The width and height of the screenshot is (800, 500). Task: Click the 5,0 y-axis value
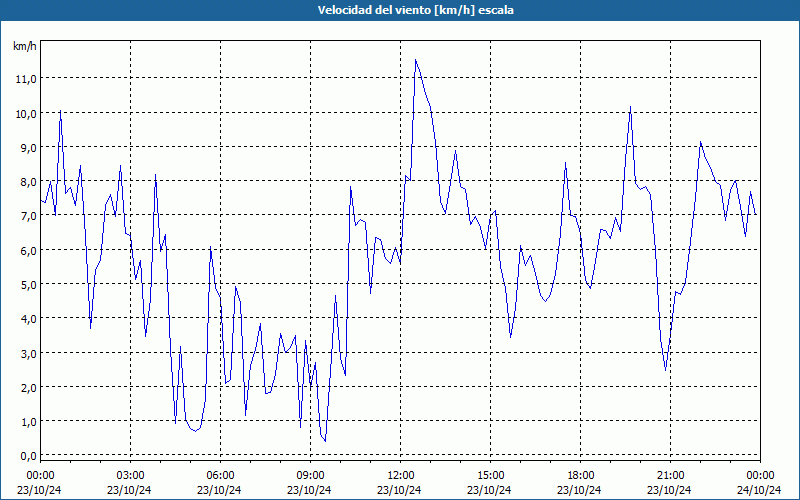click(29, 285)
